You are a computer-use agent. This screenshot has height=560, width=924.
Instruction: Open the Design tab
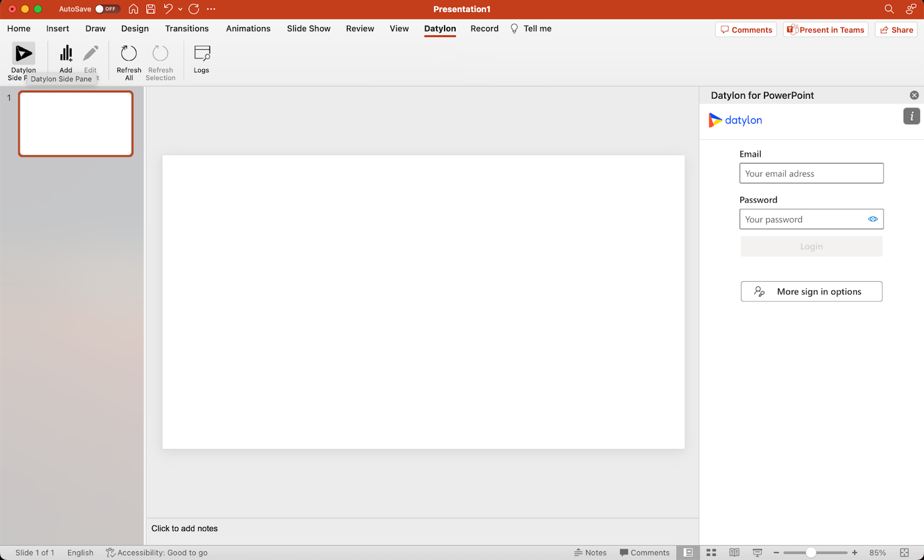[135, 28]
